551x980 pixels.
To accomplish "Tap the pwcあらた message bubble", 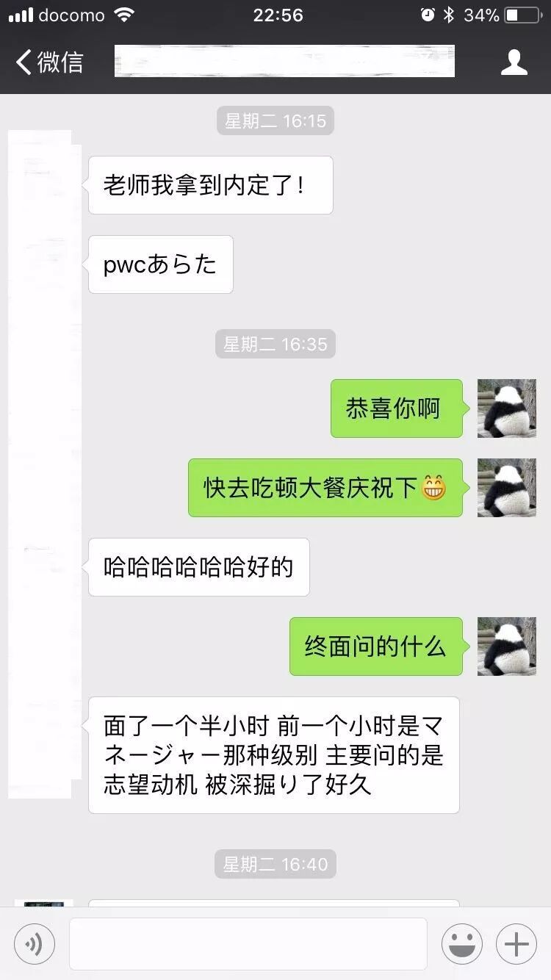I will click(x=161, y=264).
